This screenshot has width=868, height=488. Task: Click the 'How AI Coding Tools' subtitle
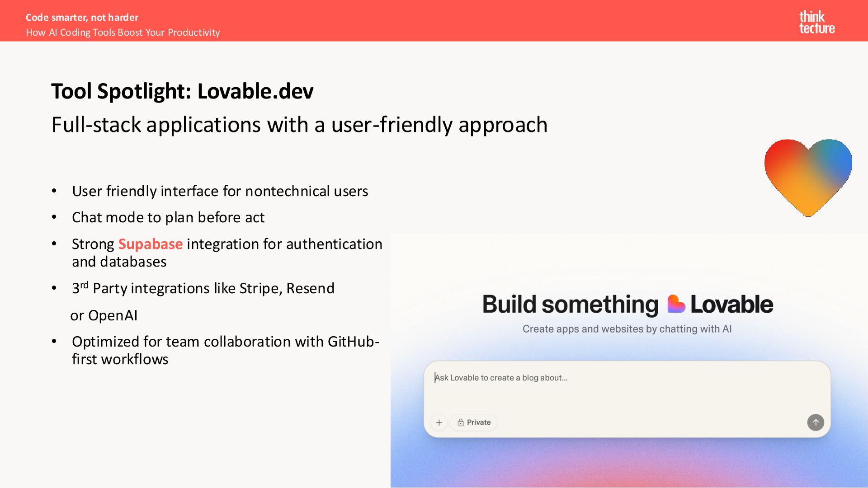point(123,33)
